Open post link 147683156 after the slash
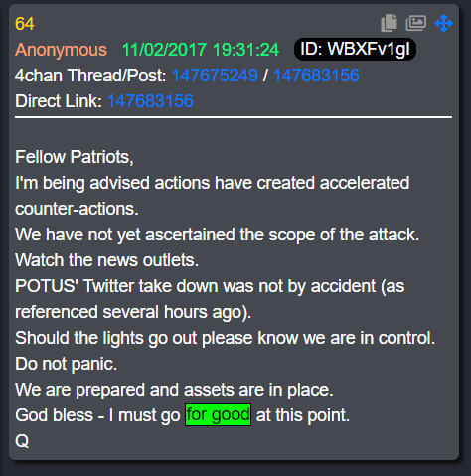 point(316,76)
